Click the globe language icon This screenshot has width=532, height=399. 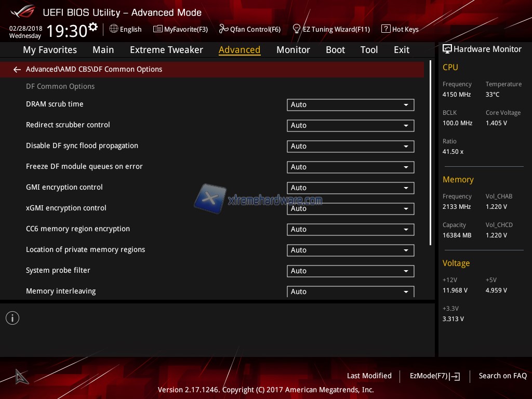tap(114, 29)
